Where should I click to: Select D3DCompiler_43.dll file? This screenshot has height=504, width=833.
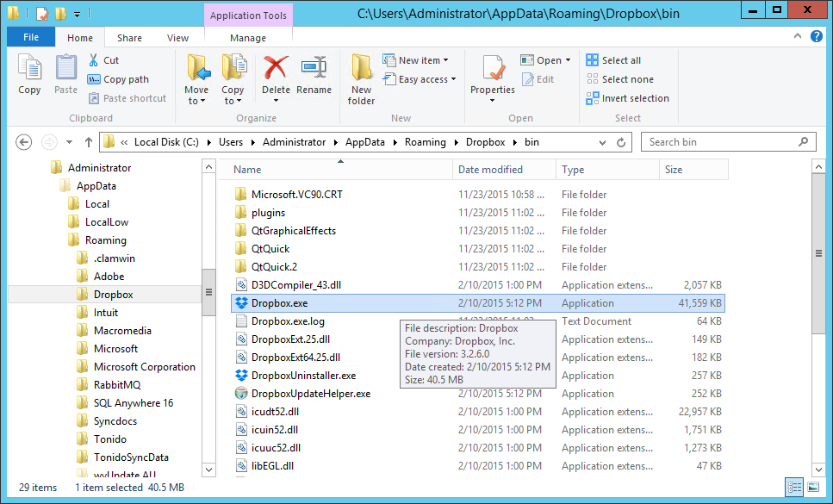click(x=289, y=285)
